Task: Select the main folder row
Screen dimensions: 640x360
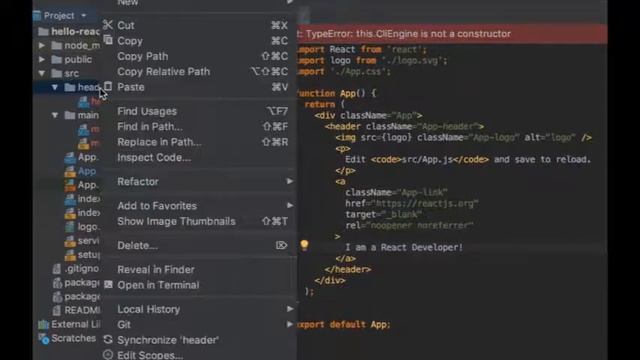Action: [x=67, y=116]
